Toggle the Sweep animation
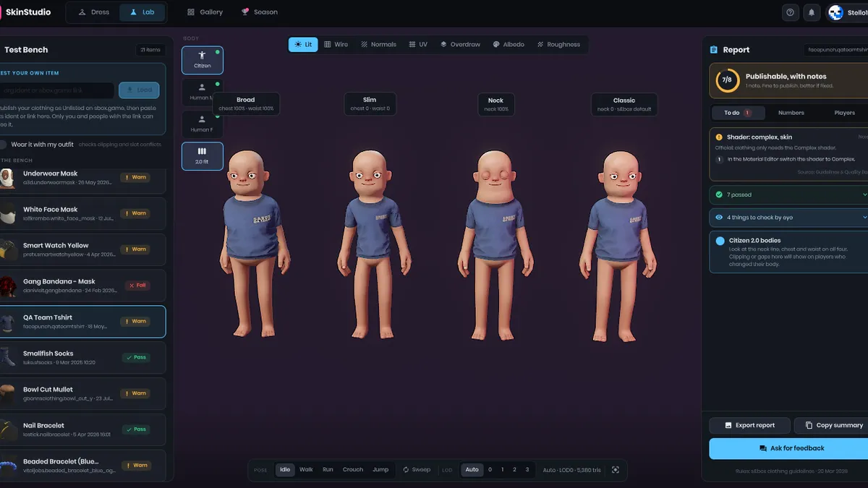 [417, 470]
